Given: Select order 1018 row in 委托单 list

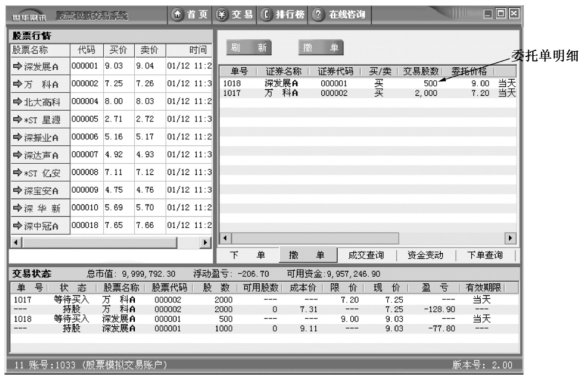Looking at the screenshot, I should tap(368, 83).
